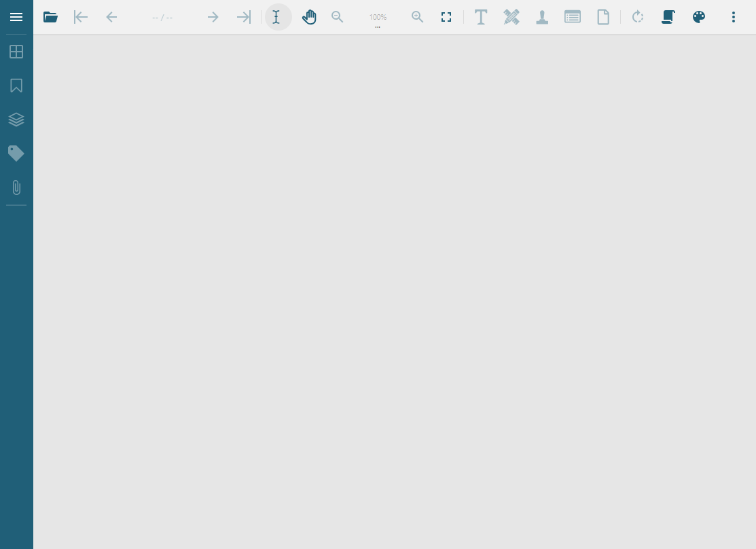This screenshot has height=549, width=756.
Task: Toggle the text selection cursor tool
Action: pos(277,17)
